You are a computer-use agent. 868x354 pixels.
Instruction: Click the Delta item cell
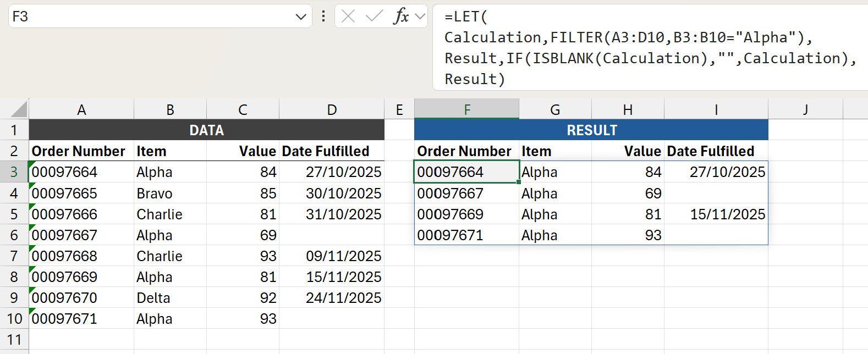pos(171,297)
